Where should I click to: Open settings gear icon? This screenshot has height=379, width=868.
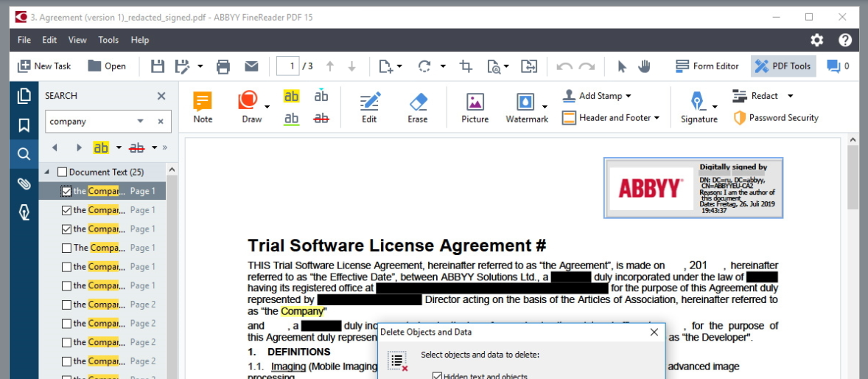click(x=817, y=40)
